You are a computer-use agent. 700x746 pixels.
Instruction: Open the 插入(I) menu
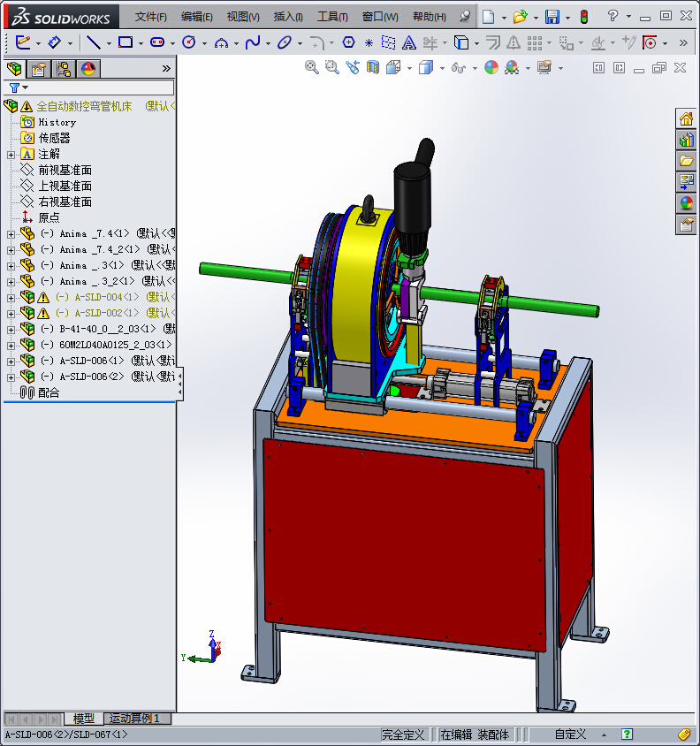tap(288, 17)
